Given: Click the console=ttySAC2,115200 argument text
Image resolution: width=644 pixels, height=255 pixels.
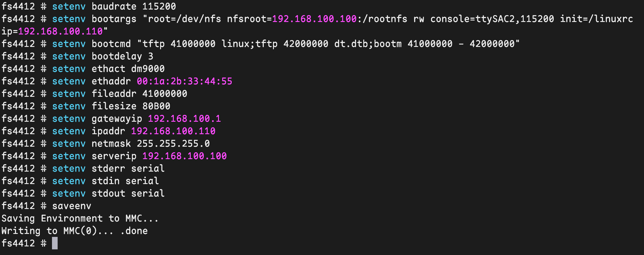Looking at the screenshot, I should (x=492, y=19).
